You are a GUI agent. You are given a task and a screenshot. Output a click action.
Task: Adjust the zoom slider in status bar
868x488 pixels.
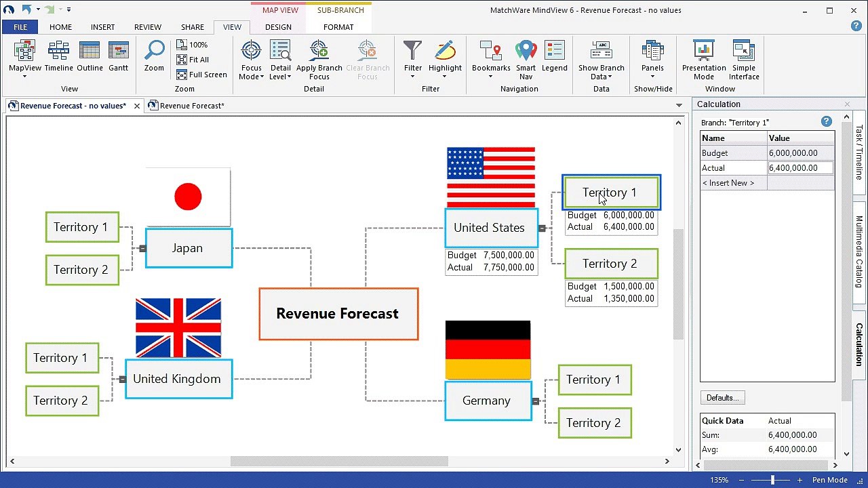point(772,480)
